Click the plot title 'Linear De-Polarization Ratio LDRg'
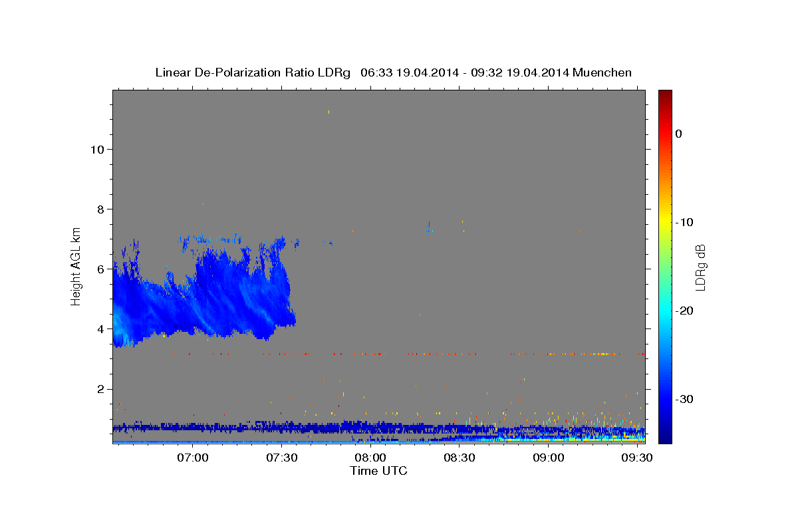 click(253, 72)
